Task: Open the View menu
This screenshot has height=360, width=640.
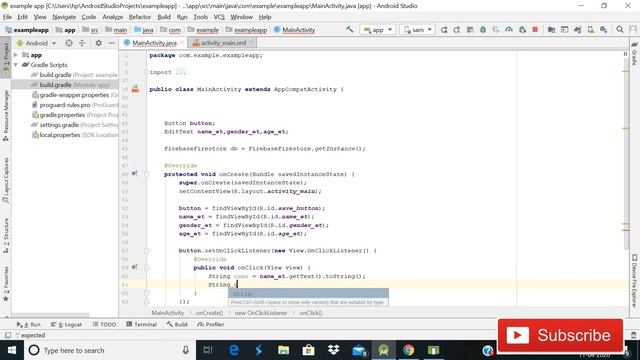Action: pyautogui.click(x=40, y=17)
